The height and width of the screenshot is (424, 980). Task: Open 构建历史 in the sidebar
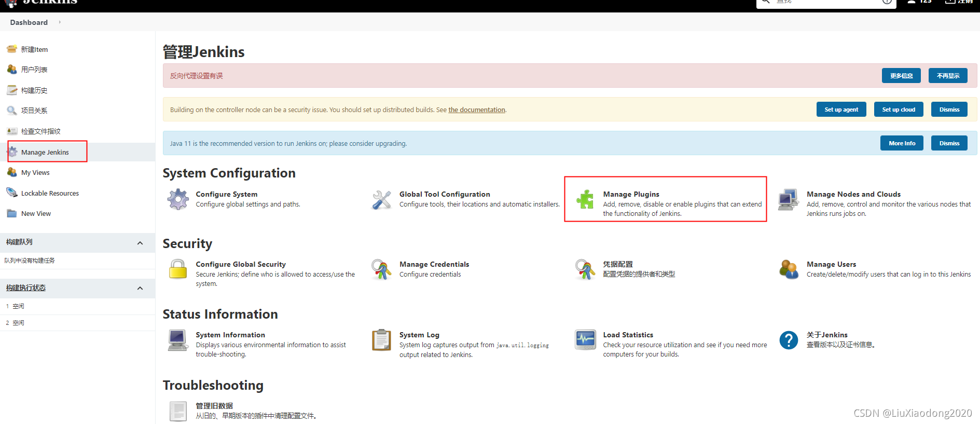point(34,90)
